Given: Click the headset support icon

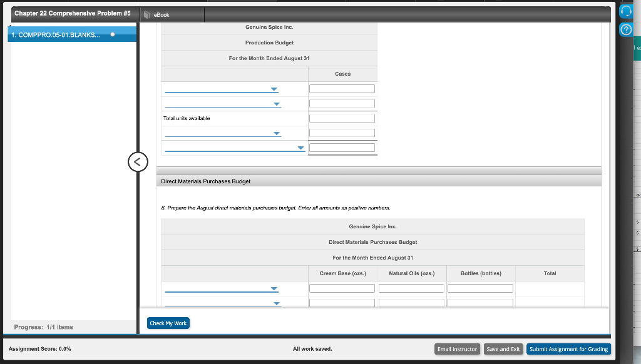Looking at the screenshot, I should 626,11.
